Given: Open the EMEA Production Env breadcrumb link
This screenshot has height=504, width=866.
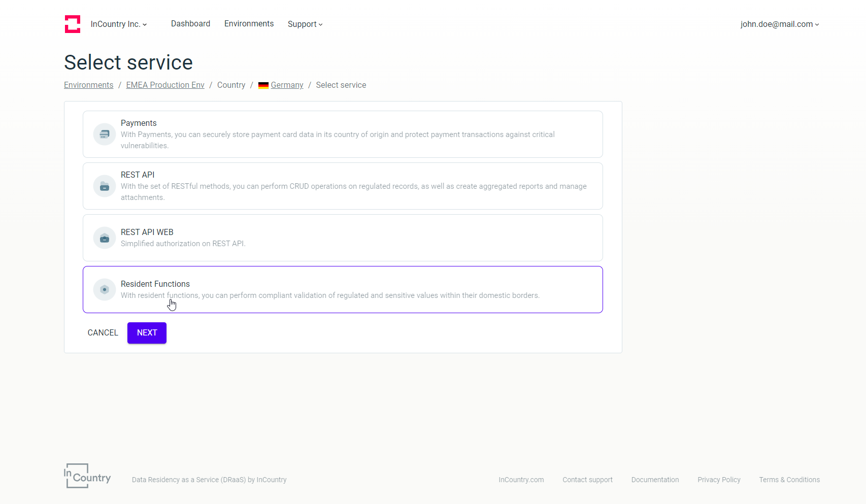Looking at the screenshot, I should click(x=165, y=85).
